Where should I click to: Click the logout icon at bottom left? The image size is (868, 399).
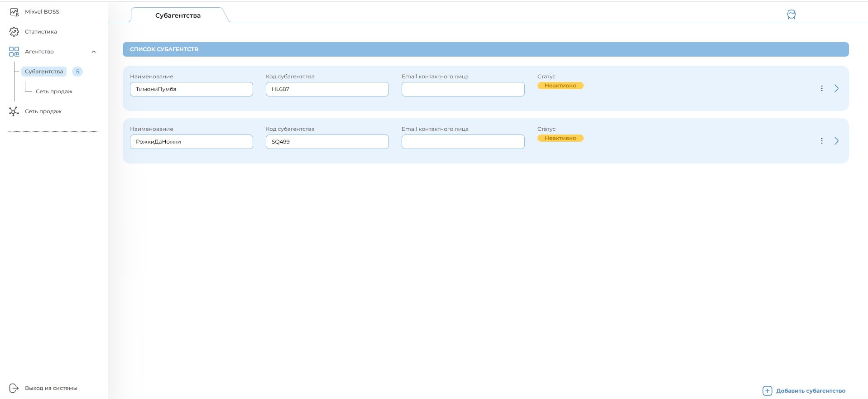pyautogui.click(x=14, y=388)
